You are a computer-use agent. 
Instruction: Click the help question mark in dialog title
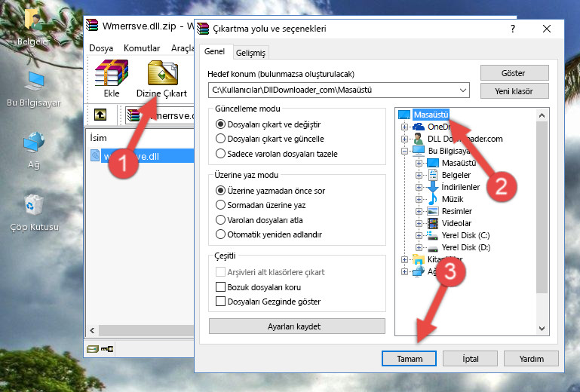pos(513,29)
